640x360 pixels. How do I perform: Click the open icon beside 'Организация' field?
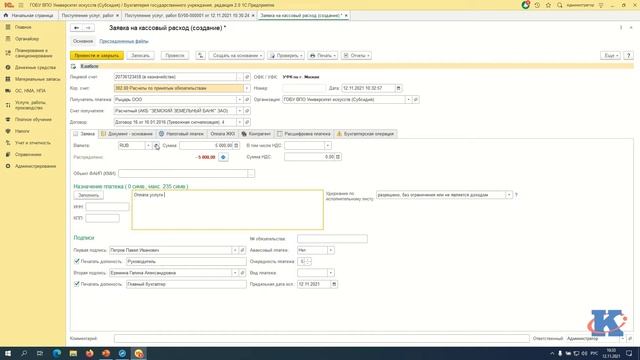(416, 100)
